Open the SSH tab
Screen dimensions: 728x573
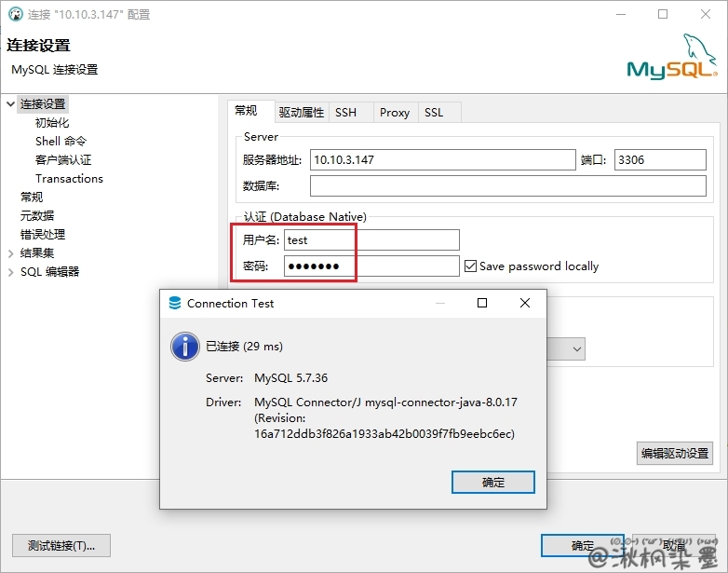(345, 113)
